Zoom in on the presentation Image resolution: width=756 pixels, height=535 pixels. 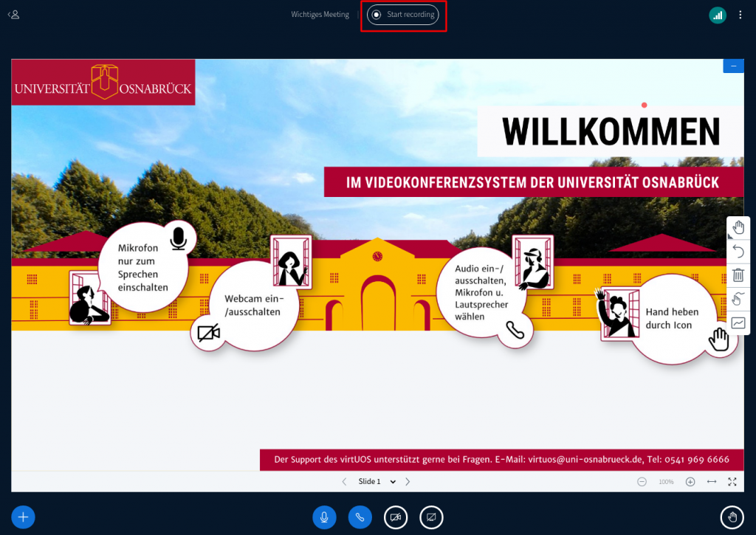click(x=690, y=481)
